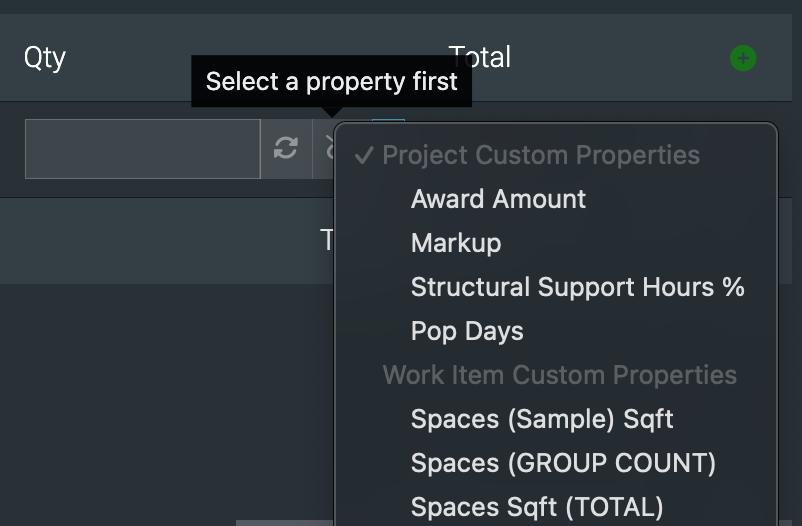Click the Work Item Custom Properties header

pos(560,375)
